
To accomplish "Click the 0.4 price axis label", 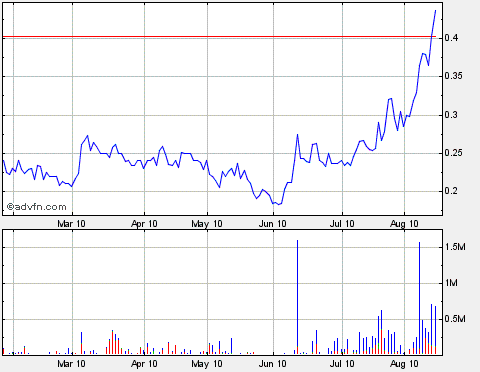I will (451, 38).
